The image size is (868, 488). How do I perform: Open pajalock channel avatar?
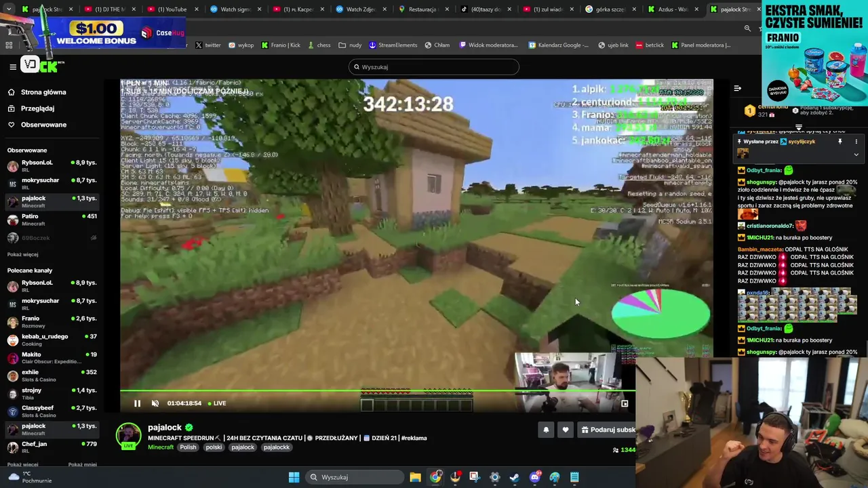128,436
